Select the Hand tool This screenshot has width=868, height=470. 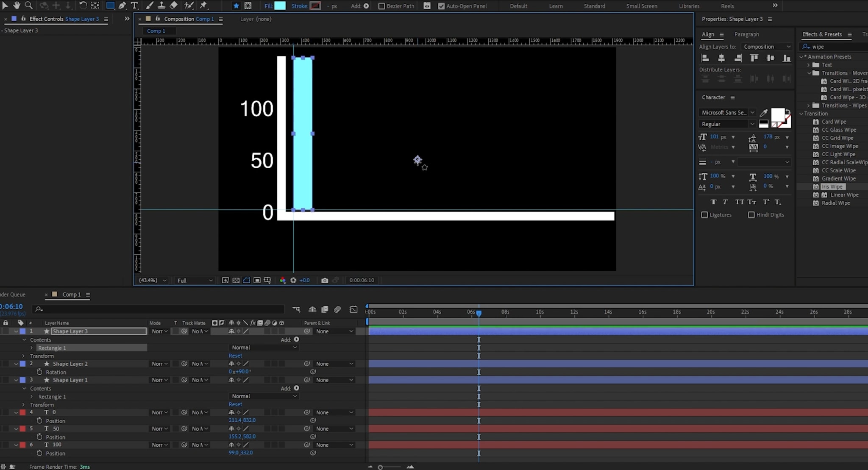(x=17, y=6)
